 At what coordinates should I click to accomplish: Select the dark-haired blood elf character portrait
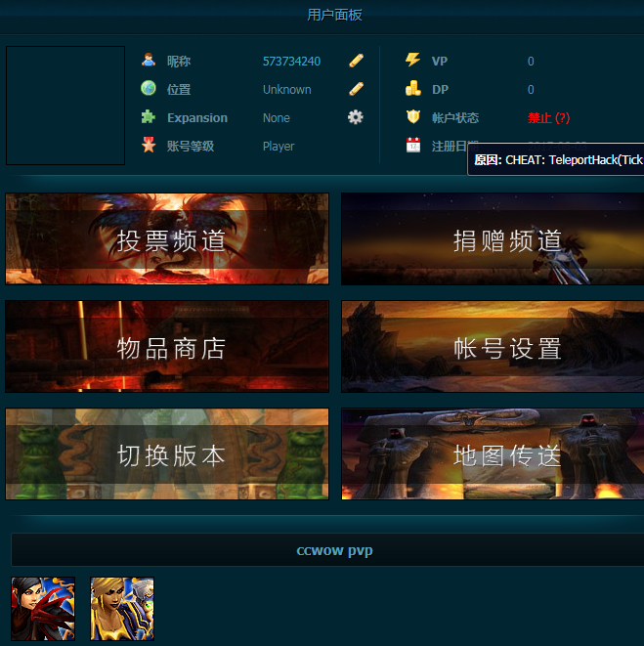[x=43, y=609]
